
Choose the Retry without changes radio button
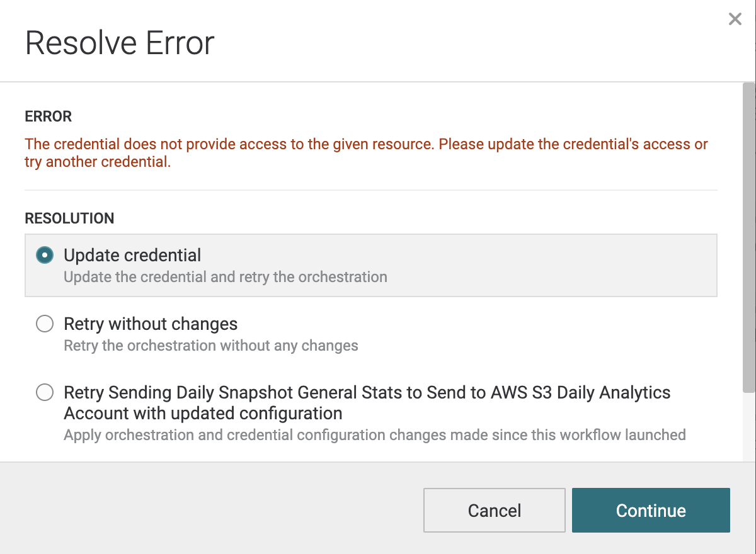click(x=45, y=324)
